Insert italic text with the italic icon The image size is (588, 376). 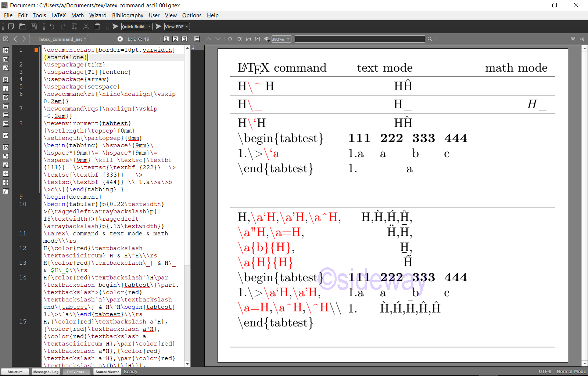click(x=6, y=88)
